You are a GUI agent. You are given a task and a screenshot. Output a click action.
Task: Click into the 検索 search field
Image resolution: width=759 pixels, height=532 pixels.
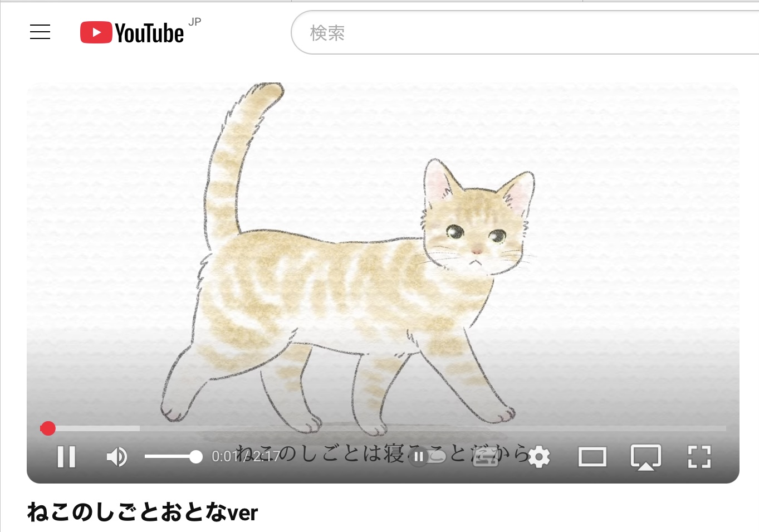[501, 33]
